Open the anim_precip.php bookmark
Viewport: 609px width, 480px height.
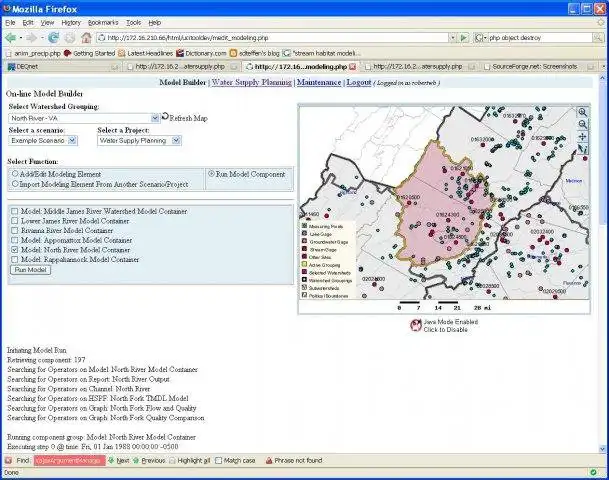tap(33, 53)
